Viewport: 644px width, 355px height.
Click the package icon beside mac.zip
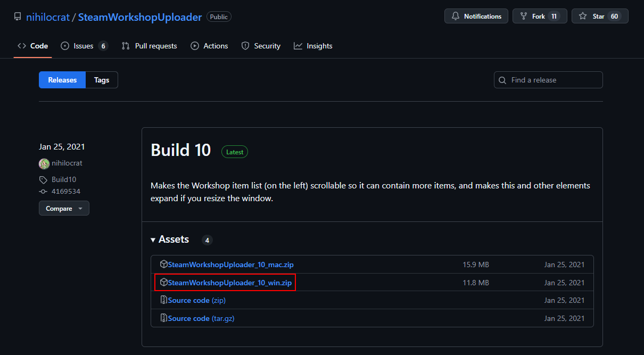164,264
